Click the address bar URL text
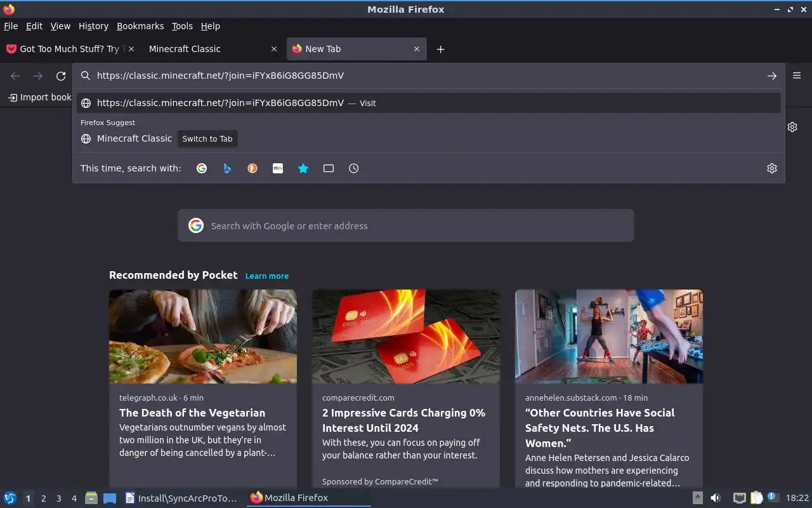Screen dimensions: 812x508 (x=220, y=76)
